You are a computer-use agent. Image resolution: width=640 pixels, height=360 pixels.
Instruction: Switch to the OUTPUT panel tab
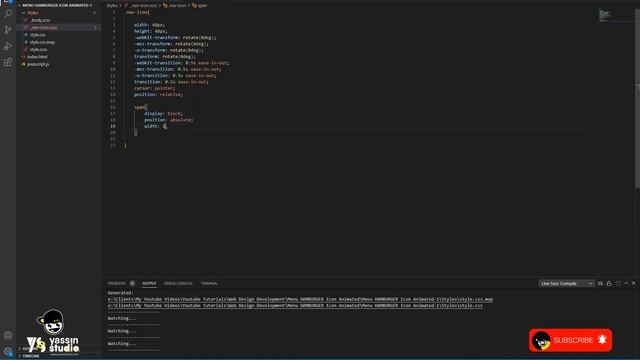149,283
